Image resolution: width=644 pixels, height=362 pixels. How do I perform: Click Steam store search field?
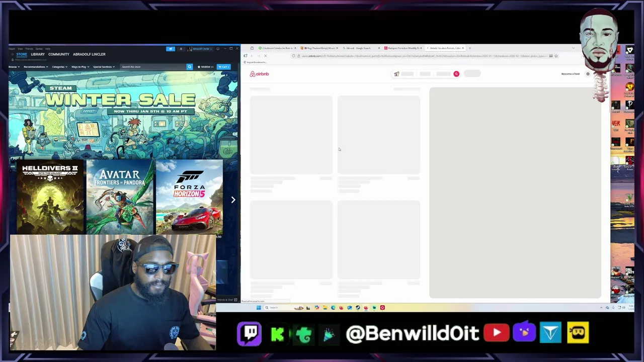click(x=153, y=67)
